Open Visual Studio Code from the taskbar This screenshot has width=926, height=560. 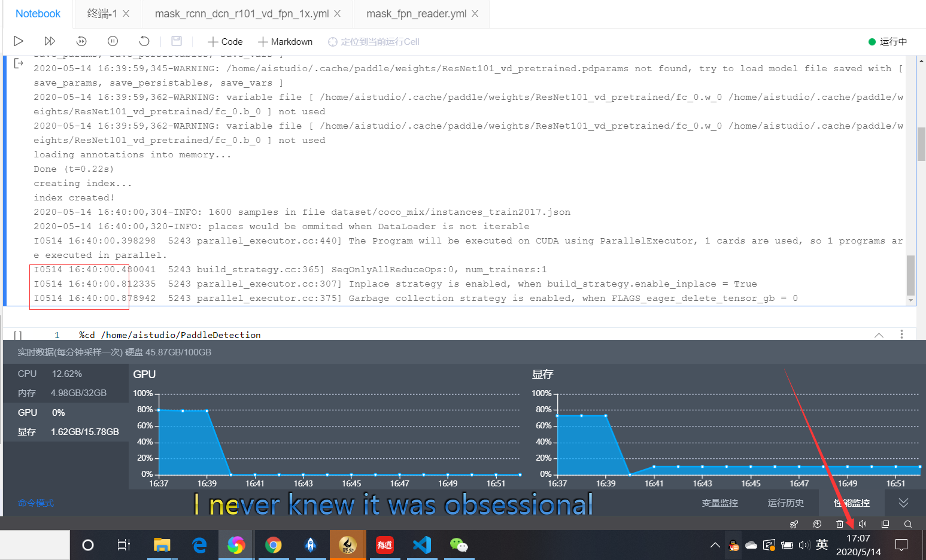(421, 545)
